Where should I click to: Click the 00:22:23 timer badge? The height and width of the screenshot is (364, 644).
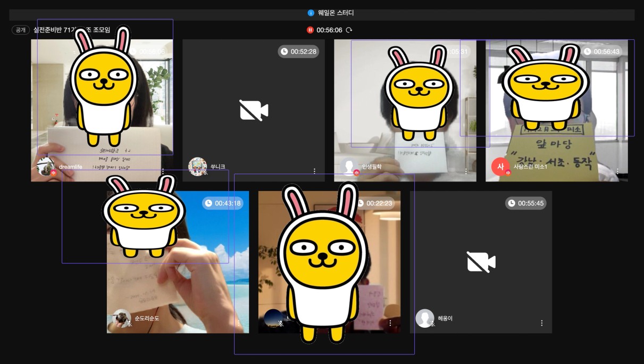point(374,203)
